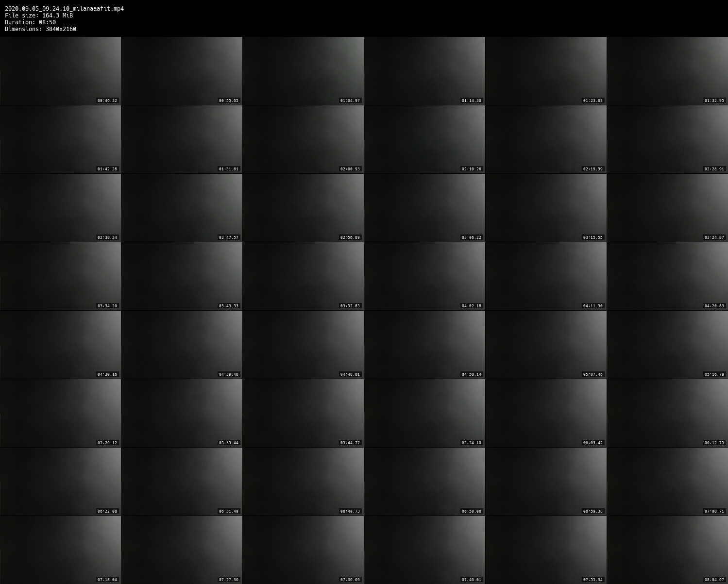Click the 07:27.36 timestamp label
The image size is (728, 584).
pyautogui.click(x=229, y=580)
